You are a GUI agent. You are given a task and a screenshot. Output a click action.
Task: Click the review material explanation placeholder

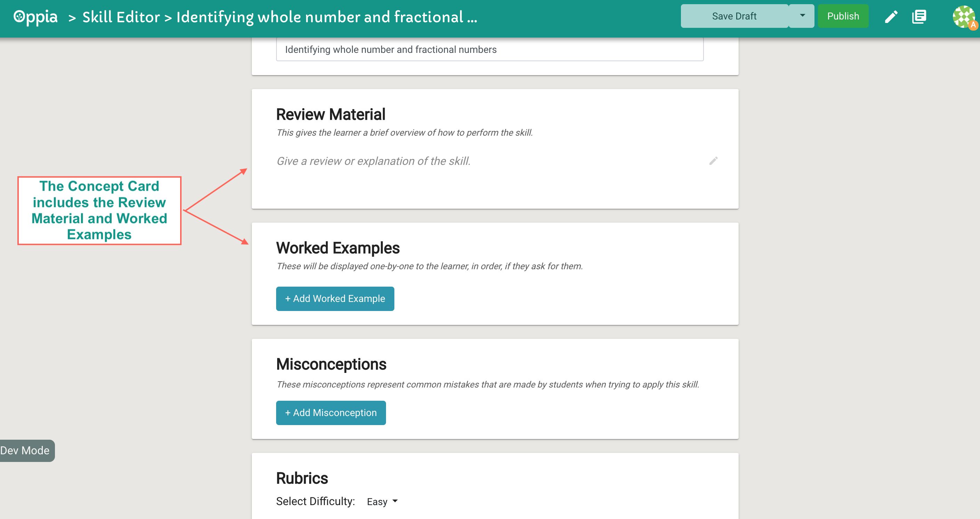(x=373, y=161)
